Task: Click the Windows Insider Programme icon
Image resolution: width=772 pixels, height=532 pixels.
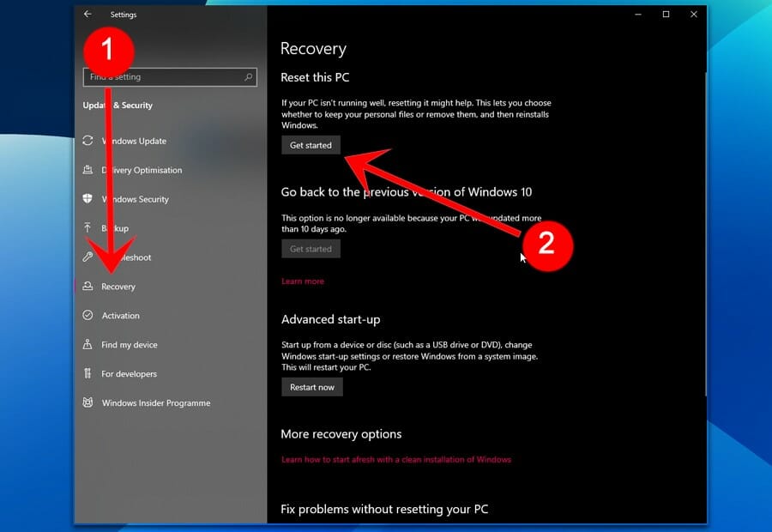Action: 87,402
